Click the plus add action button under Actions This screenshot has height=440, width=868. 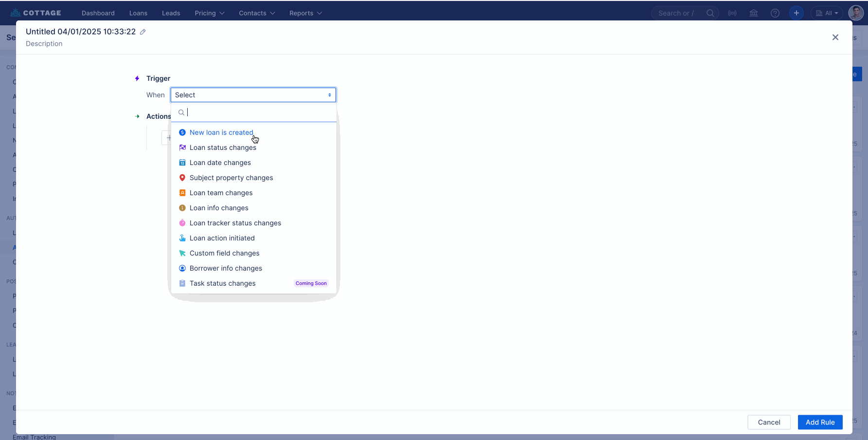[x=166, y=138]
